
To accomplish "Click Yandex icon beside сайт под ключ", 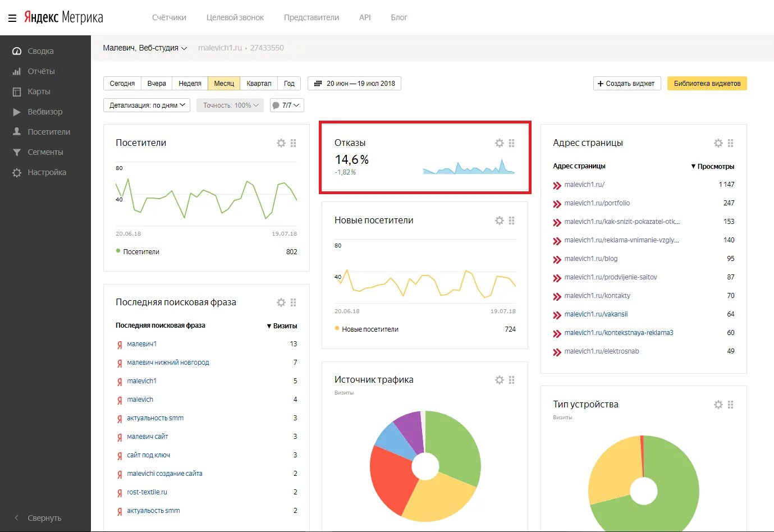I will pos(120,456).
